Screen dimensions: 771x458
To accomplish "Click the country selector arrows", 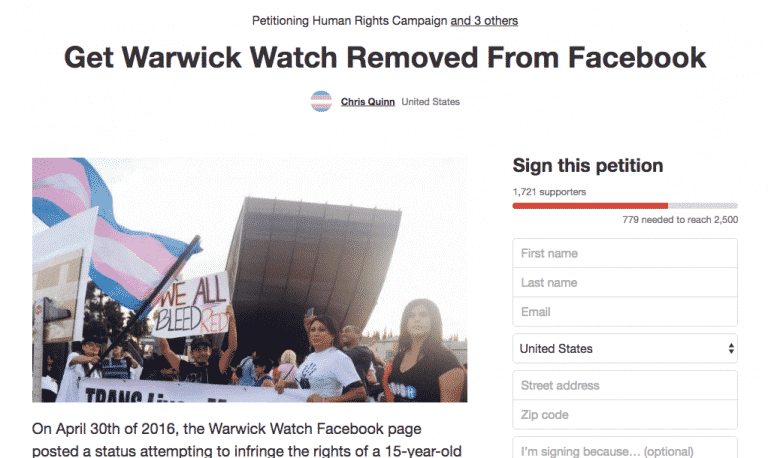I will tap(731, 348).
